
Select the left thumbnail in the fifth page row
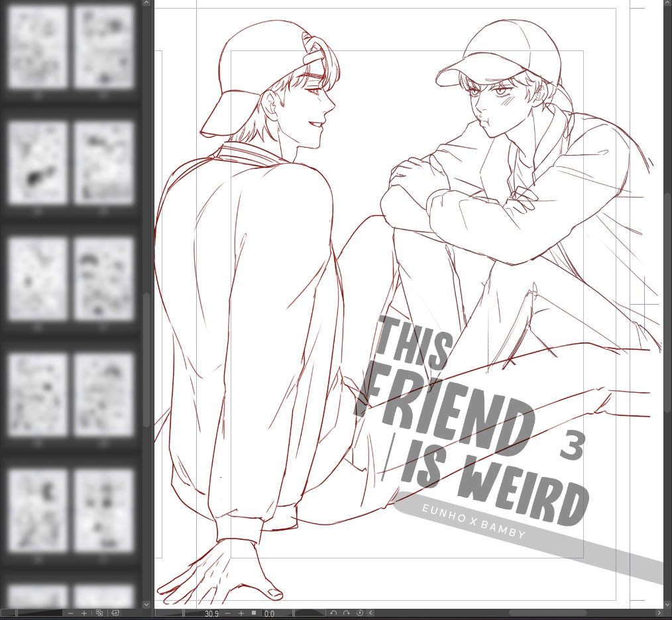coord(38,511)
